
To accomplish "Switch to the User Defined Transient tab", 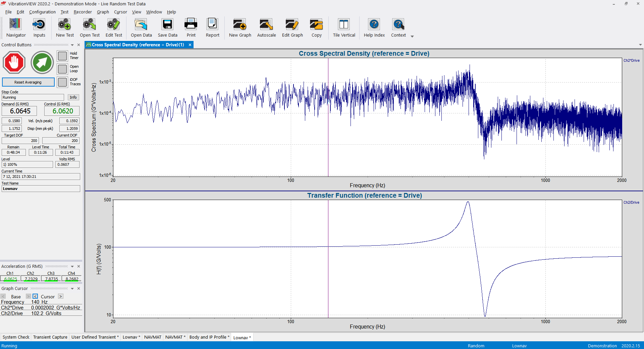I will click(95, 337).
